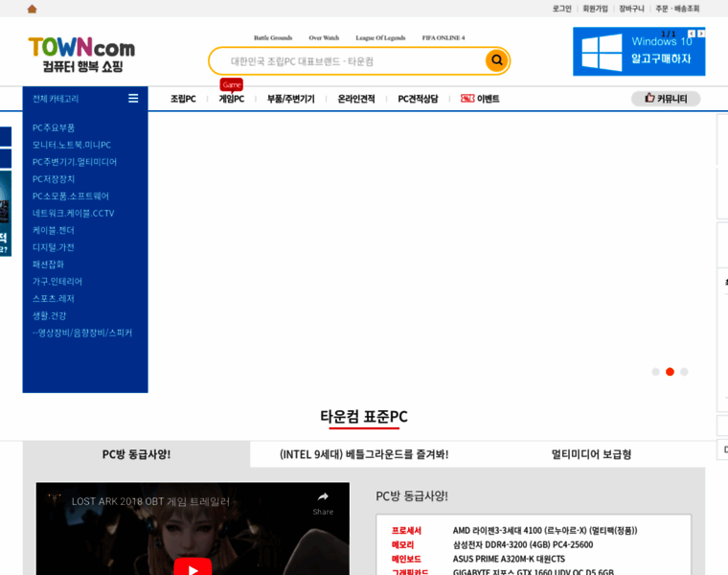Select the PC방 동급사양! tab
728x575 pixels.
[x=136, y=454]
